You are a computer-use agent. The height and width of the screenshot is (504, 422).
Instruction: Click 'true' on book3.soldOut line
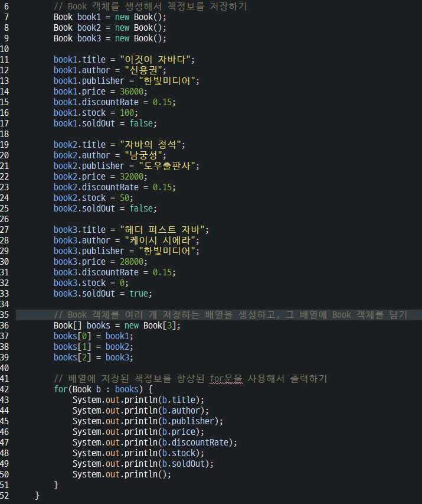139,293
